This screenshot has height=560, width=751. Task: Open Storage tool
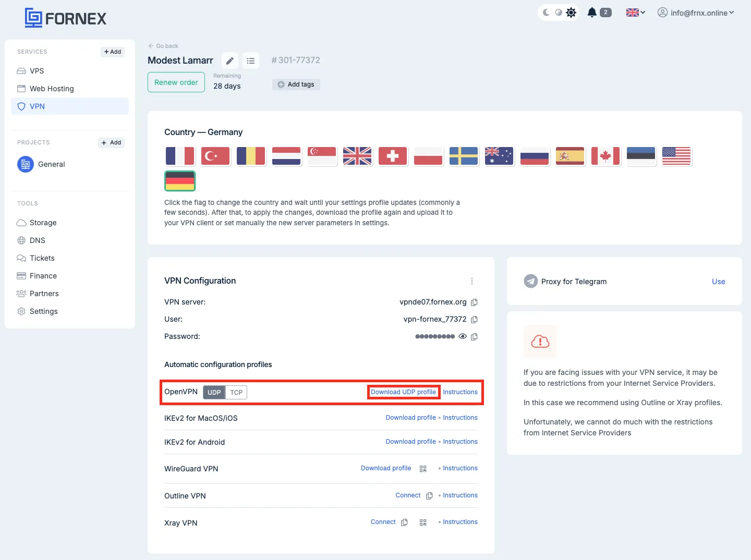[70, 223]
